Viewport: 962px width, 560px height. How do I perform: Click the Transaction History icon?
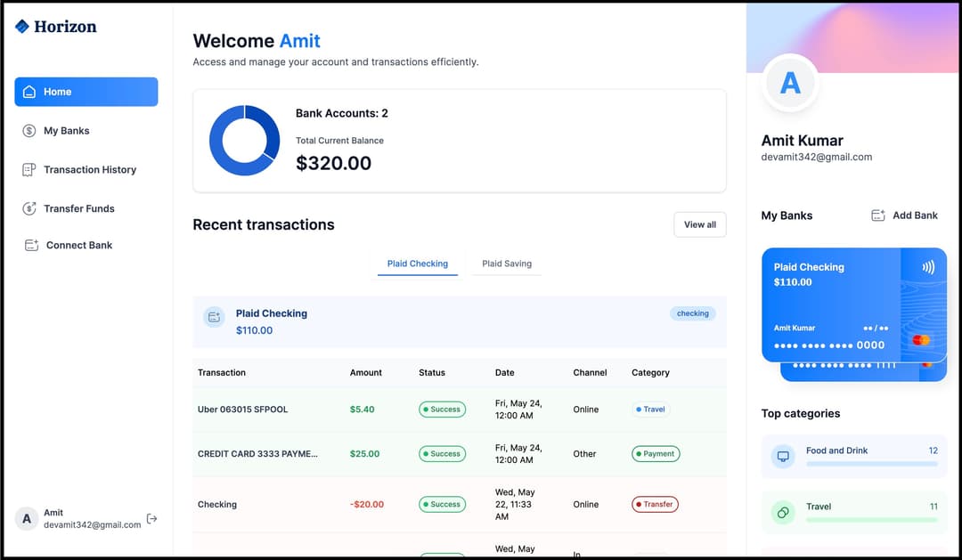click(29, 169)
